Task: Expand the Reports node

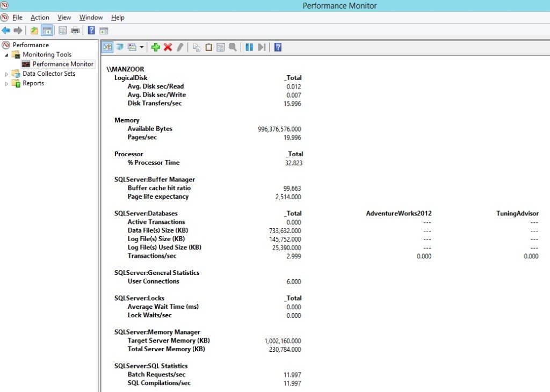Action: point(6,83)
